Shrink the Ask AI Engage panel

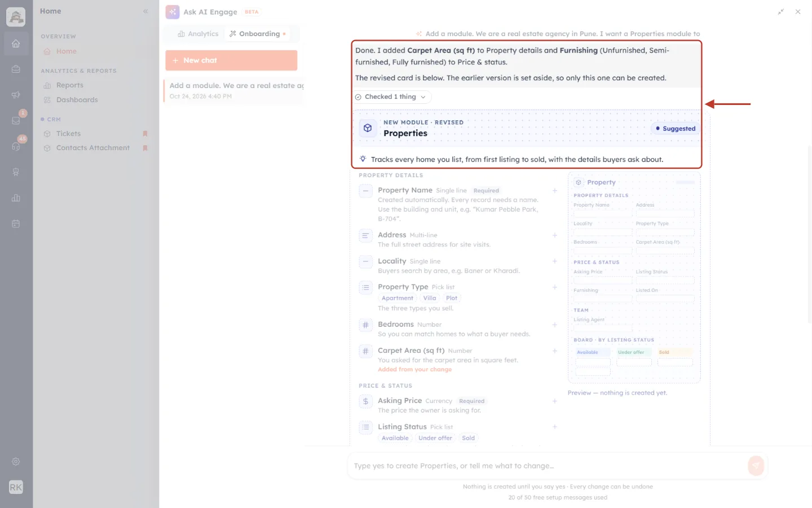[x=781, y=11]
